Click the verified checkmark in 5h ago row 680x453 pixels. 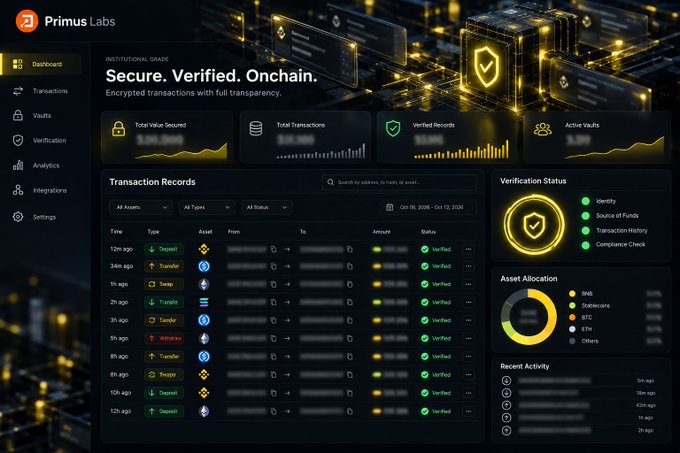tap(425, 338)
